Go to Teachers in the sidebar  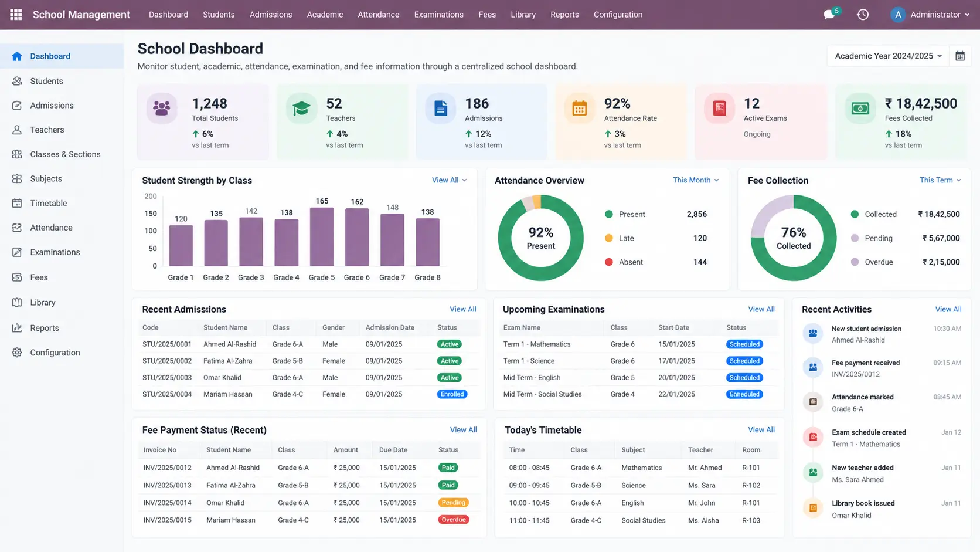[62, 130]
